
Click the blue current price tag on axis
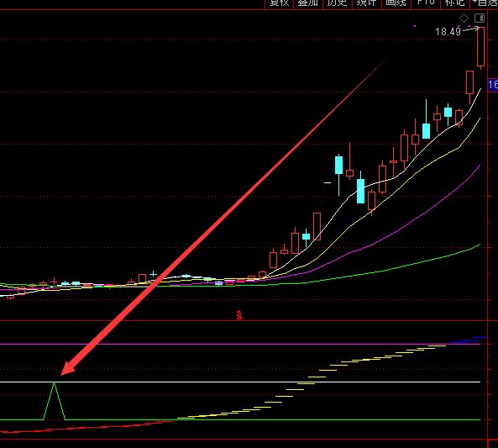click(x=493, y=85)
